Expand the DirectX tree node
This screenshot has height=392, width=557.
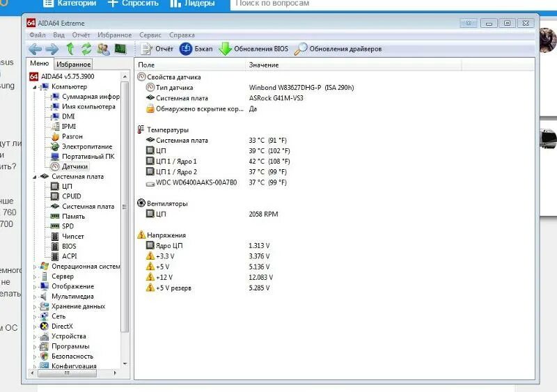pos(35,327)
